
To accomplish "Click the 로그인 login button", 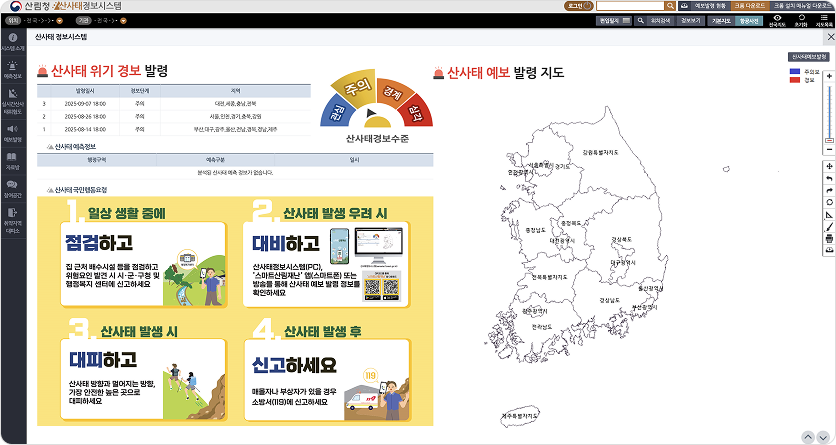I will [x=576, y=6].
